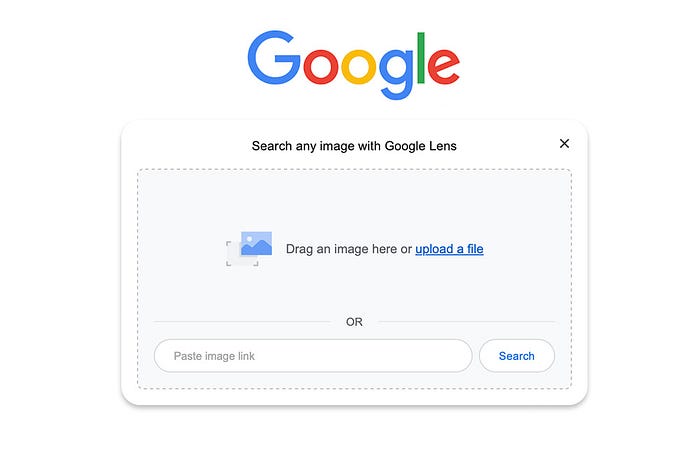Click the word "Lens" in the dialog title
This screenshot has height=476, width=700.
[x=442, y=146]
